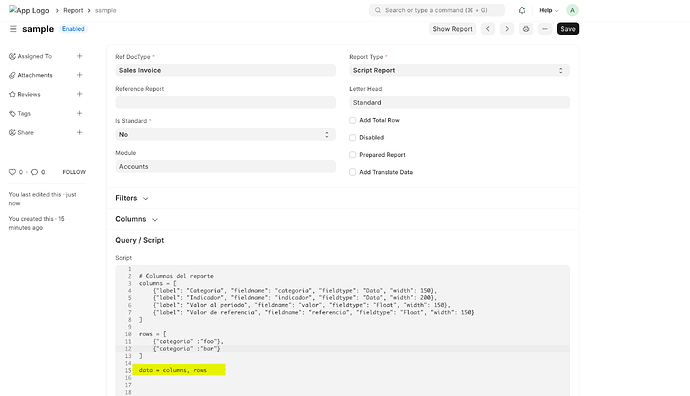Click the print icon button

coord(526,29)
